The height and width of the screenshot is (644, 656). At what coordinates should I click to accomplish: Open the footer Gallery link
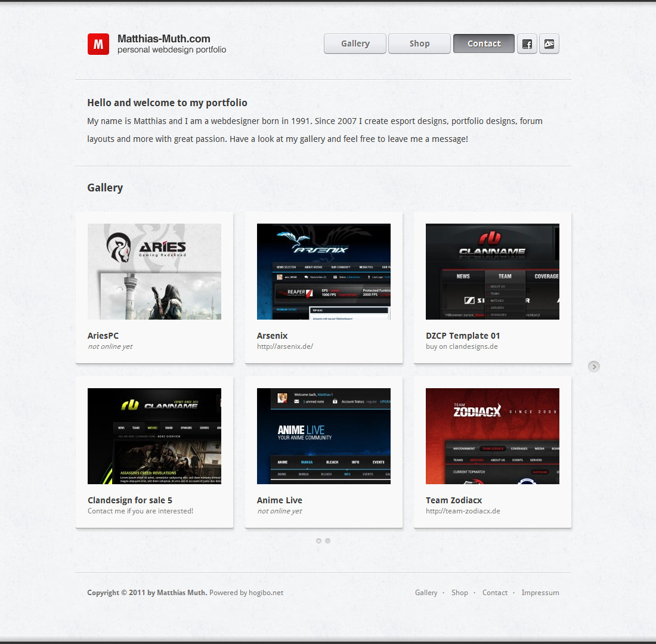426,593
